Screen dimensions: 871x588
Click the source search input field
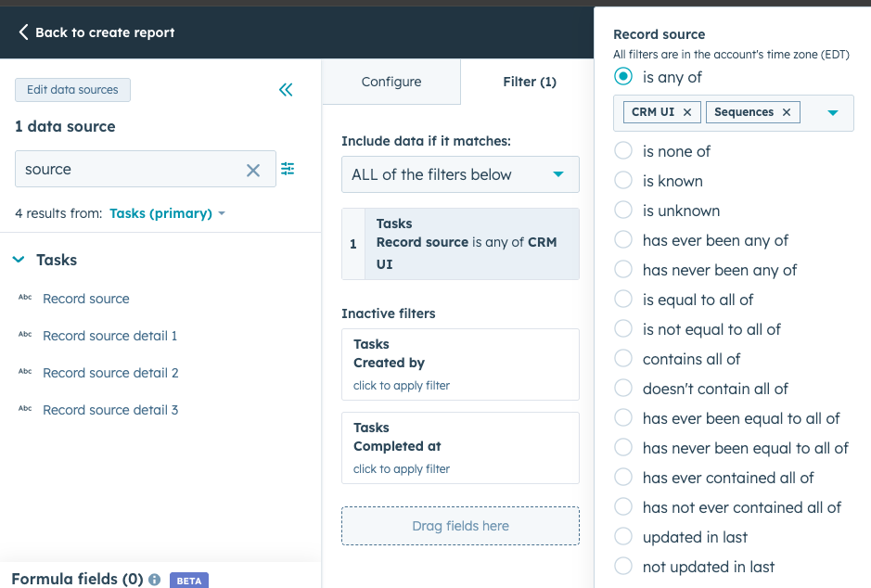(130, 168)
